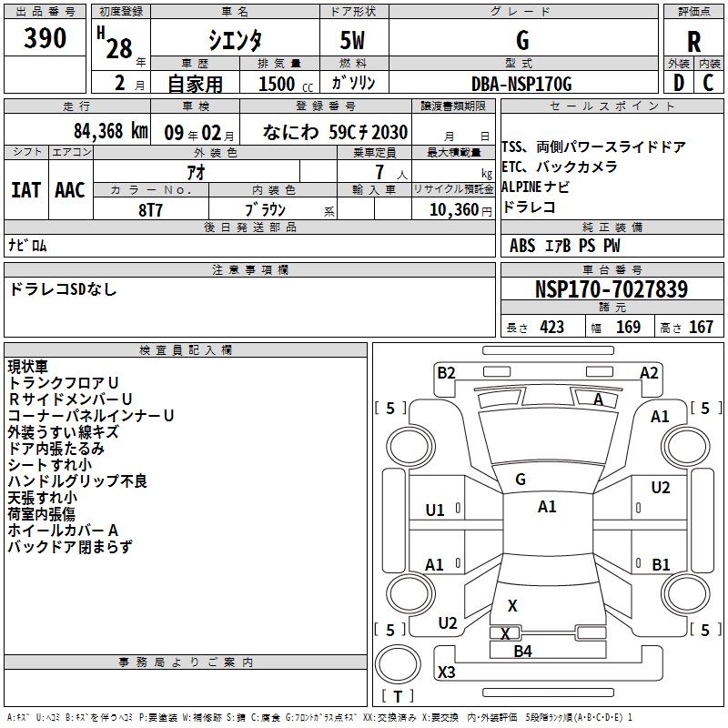
Task: Select inspector note ホイールカバーA
Action: [x=63, y=531]
